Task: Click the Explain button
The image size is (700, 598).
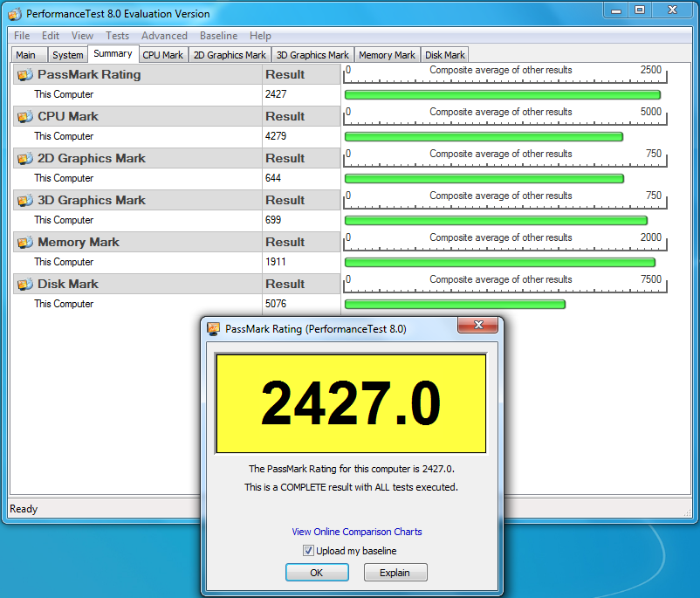Action: click(395, 573)
